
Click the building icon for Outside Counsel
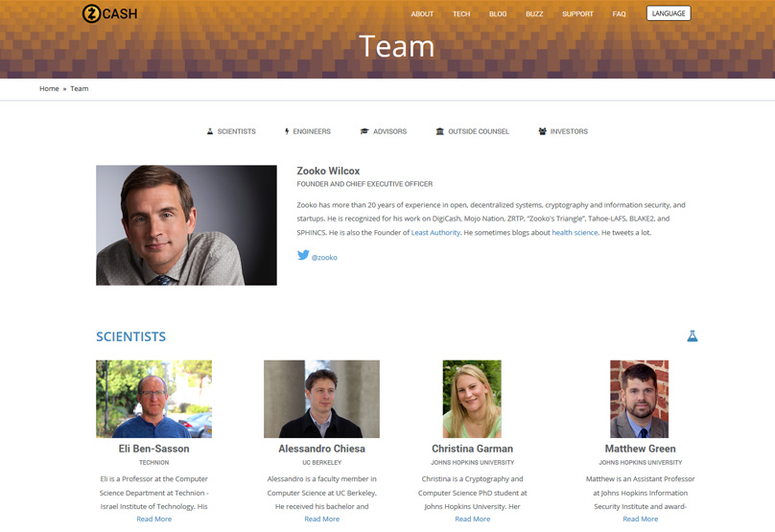pyautogui.click(x=439, y=131)
